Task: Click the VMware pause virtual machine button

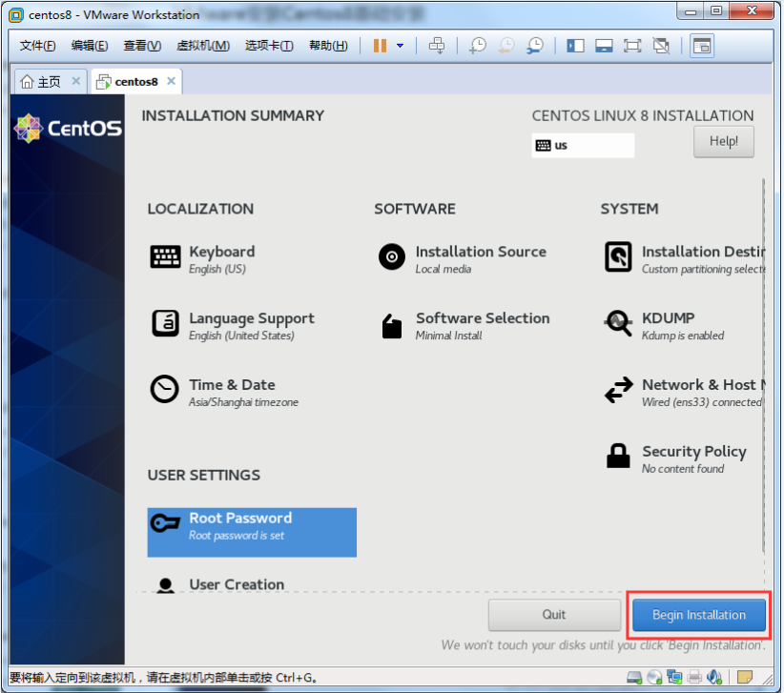Action: pyautogui.click(x=380, y=46)
